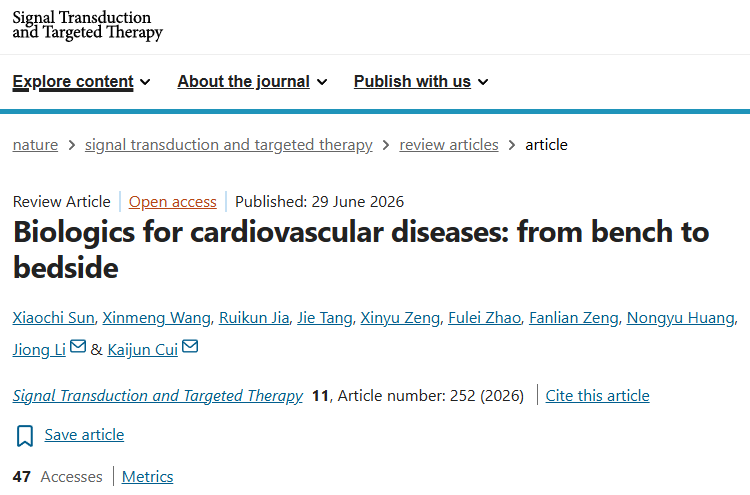Select author Fanlian Zeng
The height and width of the screenshot is (495, 750).
coord(574,318)
